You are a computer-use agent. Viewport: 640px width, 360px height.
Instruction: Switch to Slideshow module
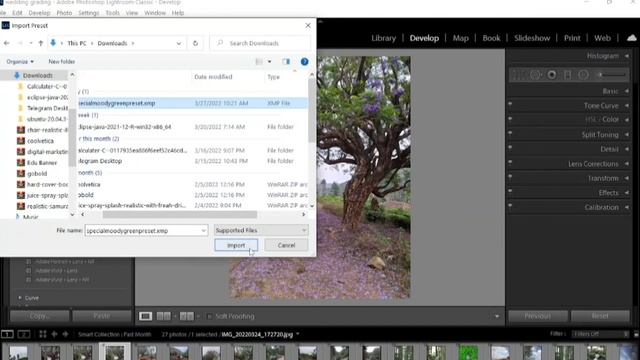[532, 38]
